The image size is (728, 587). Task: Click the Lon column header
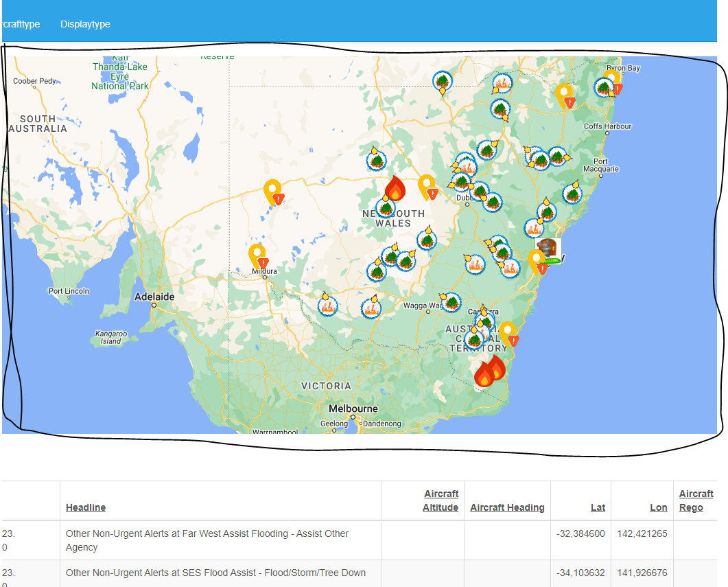658,507
